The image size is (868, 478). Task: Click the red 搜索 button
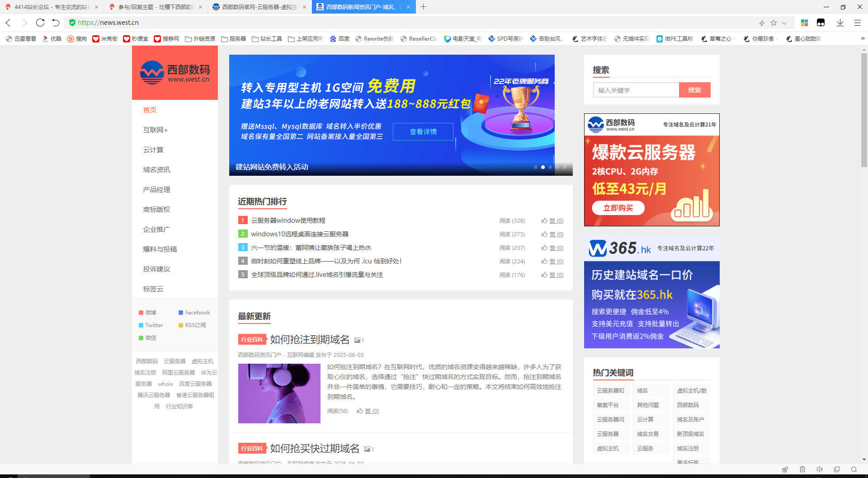(695, 90)
